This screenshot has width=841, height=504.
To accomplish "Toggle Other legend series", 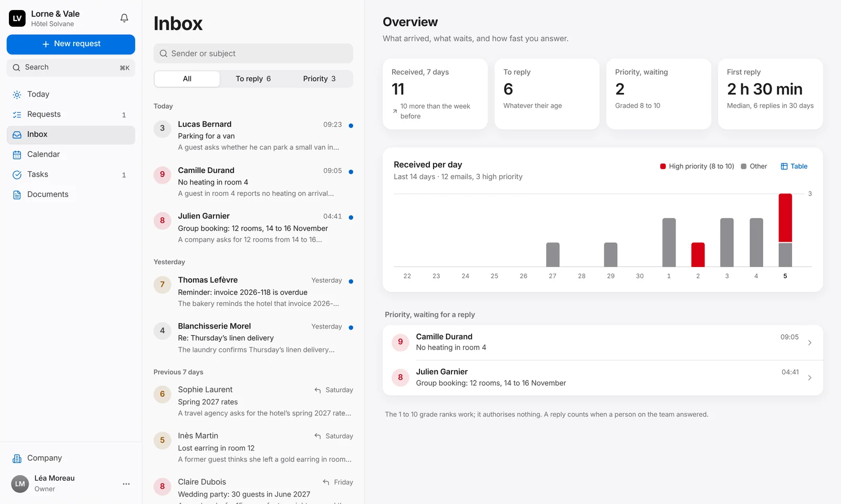I will tap(754, 166).
